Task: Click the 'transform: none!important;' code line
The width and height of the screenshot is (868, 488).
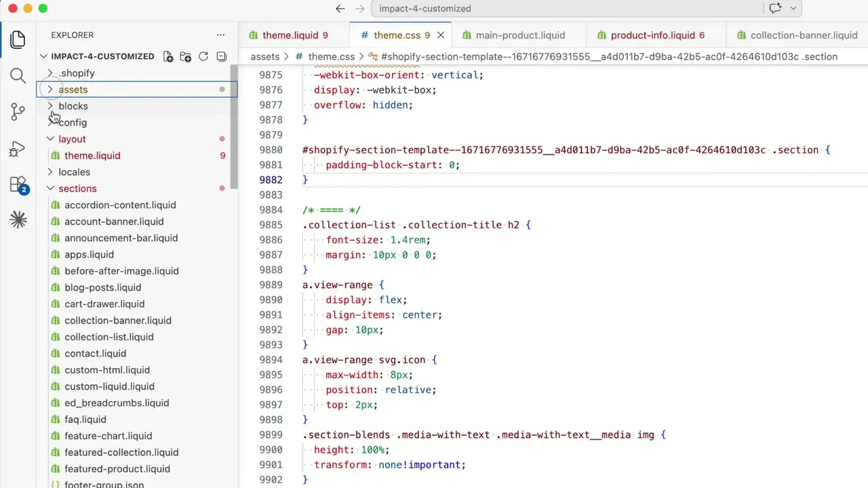Action: click(390, 465)
